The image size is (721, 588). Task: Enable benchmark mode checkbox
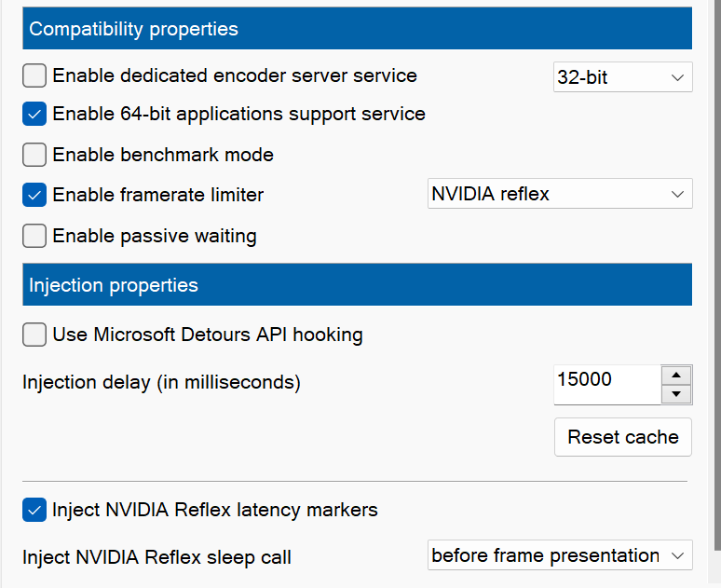click(x=34, y=155)
